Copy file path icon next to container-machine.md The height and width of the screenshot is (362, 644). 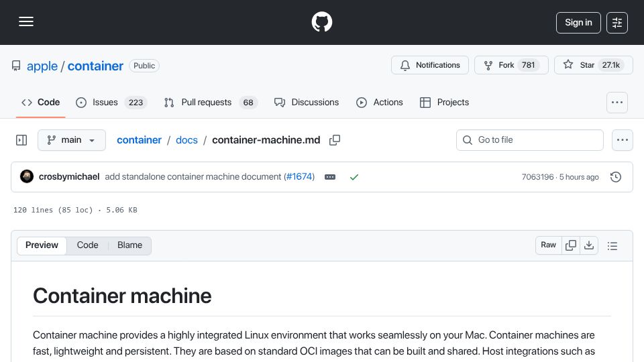335,140
